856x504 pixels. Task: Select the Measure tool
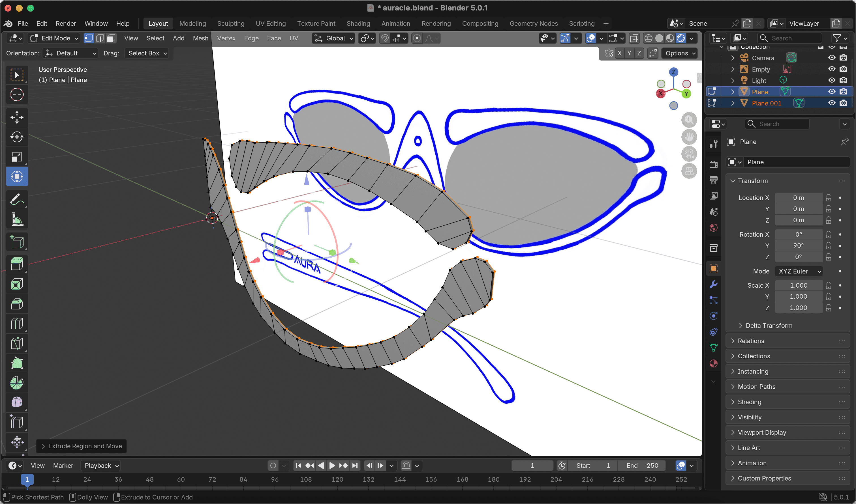tap(17, 219)
